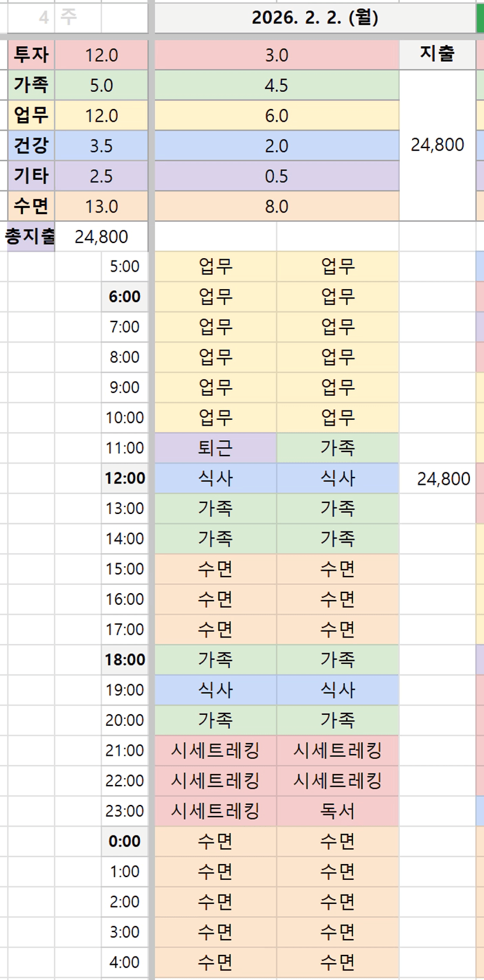
Task: Click the daily 기타 value 0.5 cell
Action: click(276, 176)
